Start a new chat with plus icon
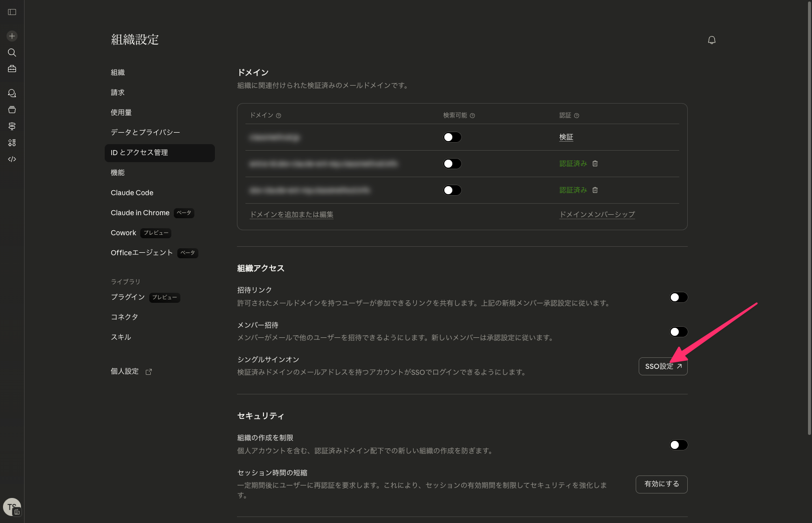The height and width of the screenshot is (523, 812). click(x=12, y=36)
